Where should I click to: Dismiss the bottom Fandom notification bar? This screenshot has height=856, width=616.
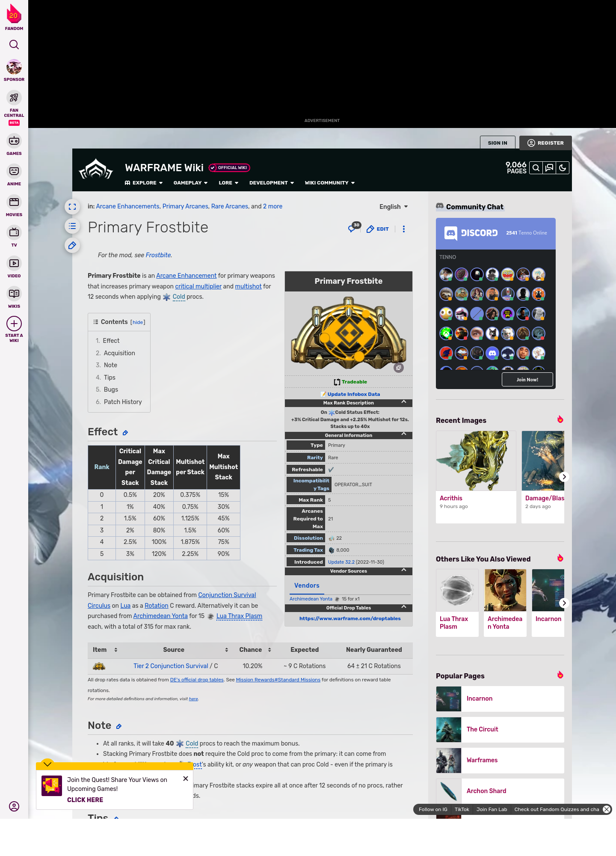point(607,809)
